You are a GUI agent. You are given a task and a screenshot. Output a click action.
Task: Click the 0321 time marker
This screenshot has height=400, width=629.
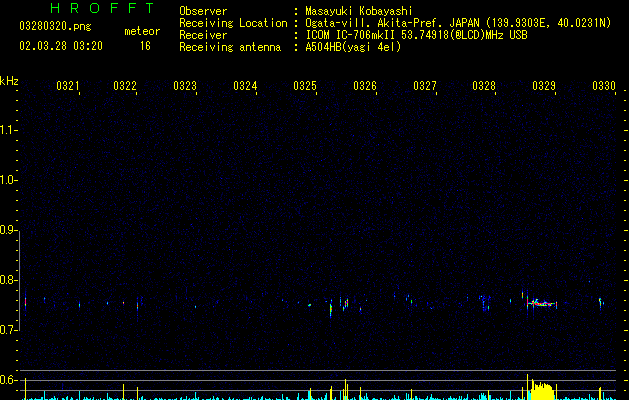pyautogui.click(x=68, y=86)
